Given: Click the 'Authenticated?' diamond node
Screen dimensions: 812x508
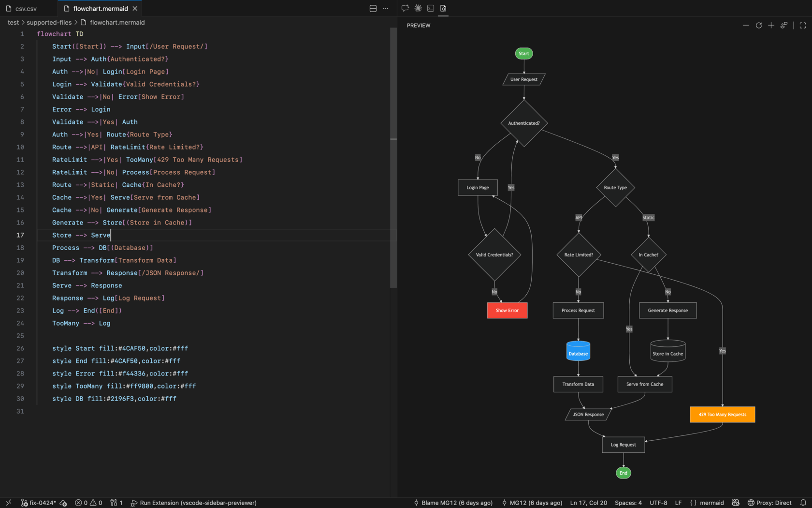Looking at the screenshot, I should (x=524, y=123).
